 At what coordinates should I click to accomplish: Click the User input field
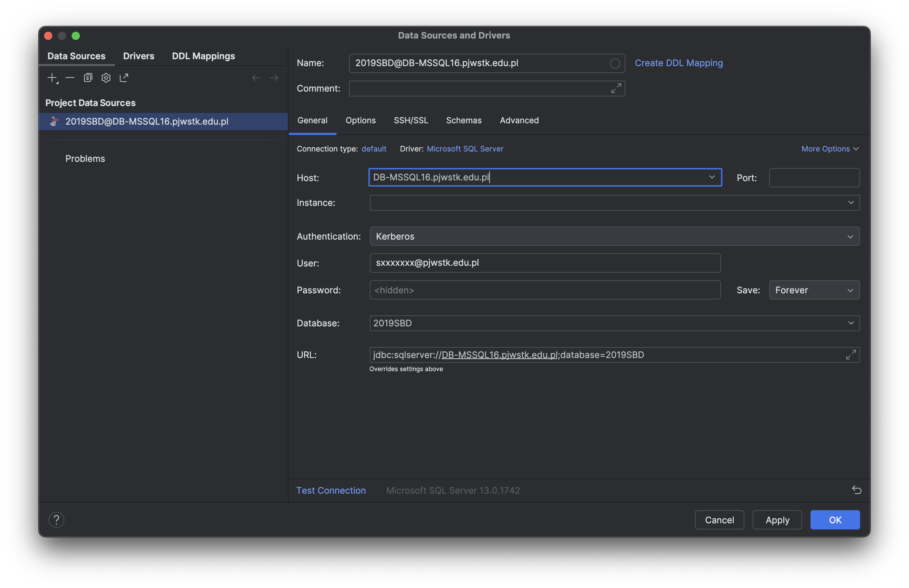pyautogui.click(x=545, y=263)
